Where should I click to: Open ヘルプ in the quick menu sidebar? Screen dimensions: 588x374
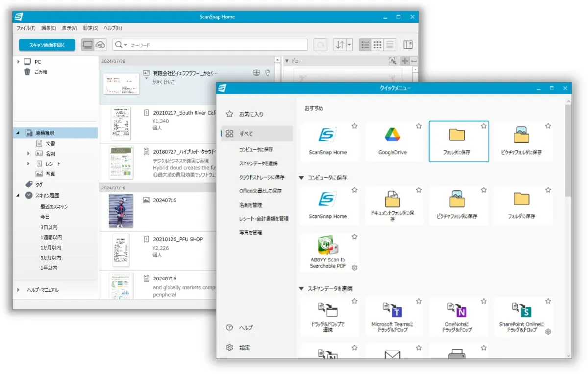[245, 327]
